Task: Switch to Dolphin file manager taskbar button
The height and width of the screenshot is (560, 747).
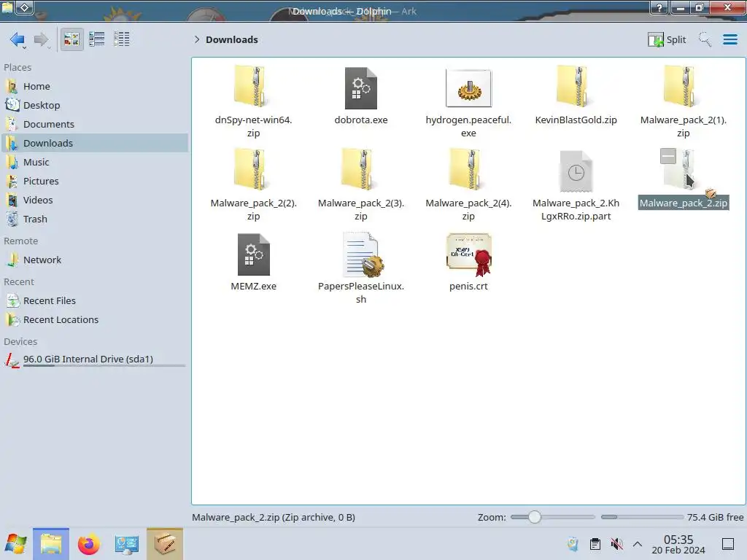Action: [x=51, y=544]
